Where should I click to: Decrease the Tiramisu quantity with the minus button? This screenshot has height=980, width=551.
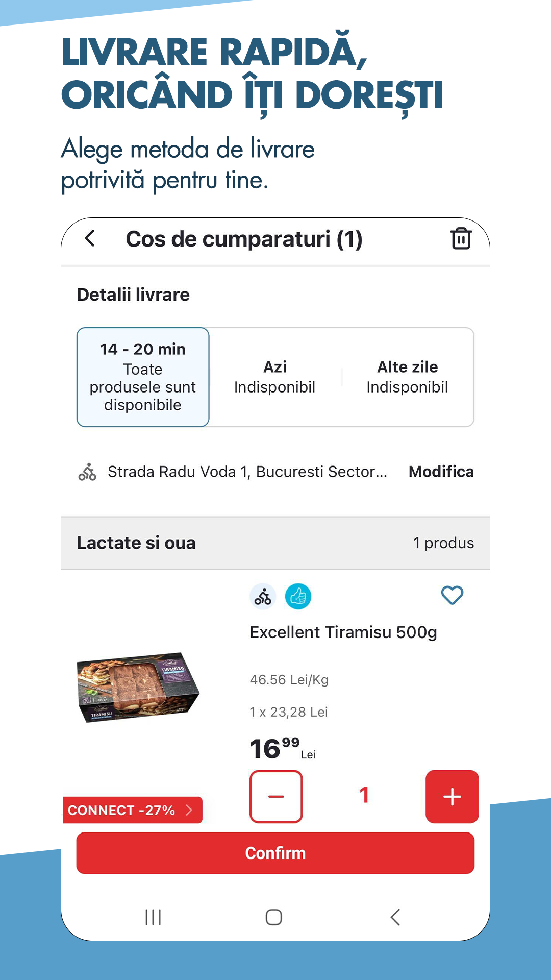point(276,797)
